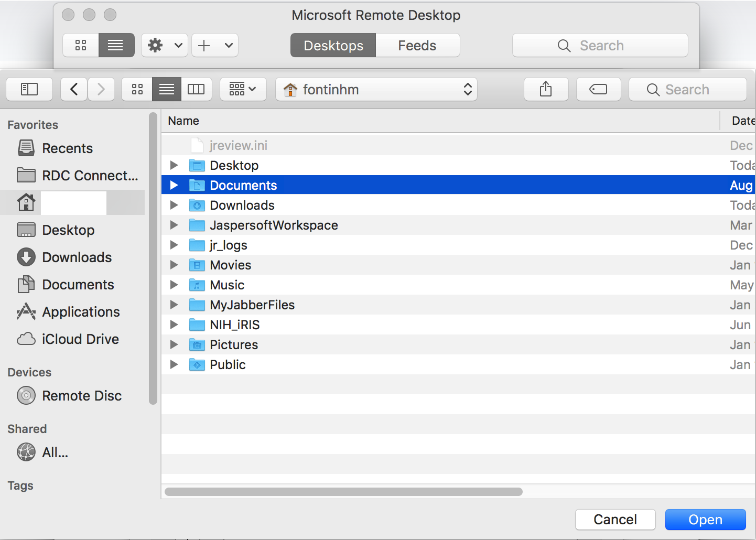This screenshot has height=540, width=756.
Task: Switch file dialog to column view
Action: [196, 89]
